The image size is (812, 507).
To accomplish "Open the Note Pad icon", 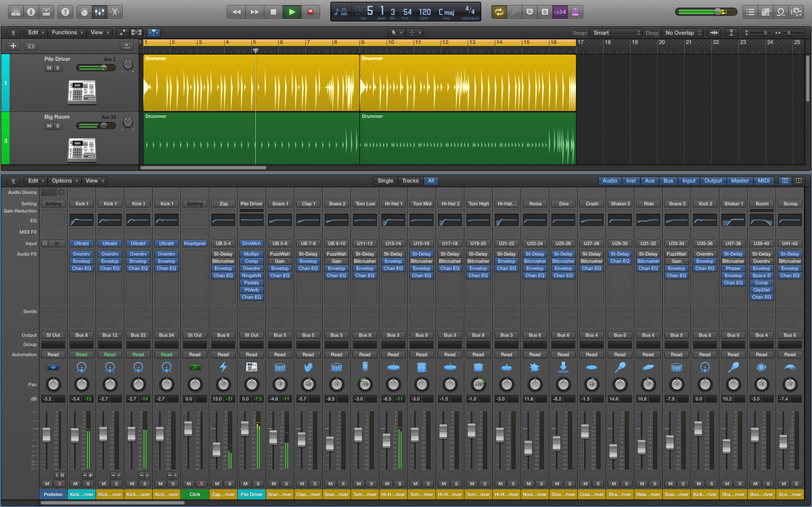I will click(x=766, y=11).
